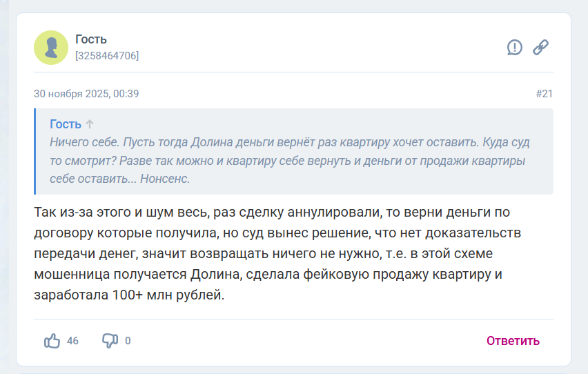The height and width of the screenshot is (374, 588).
Task: Dislike the comment with thumbs down
Action: [110, 341]
